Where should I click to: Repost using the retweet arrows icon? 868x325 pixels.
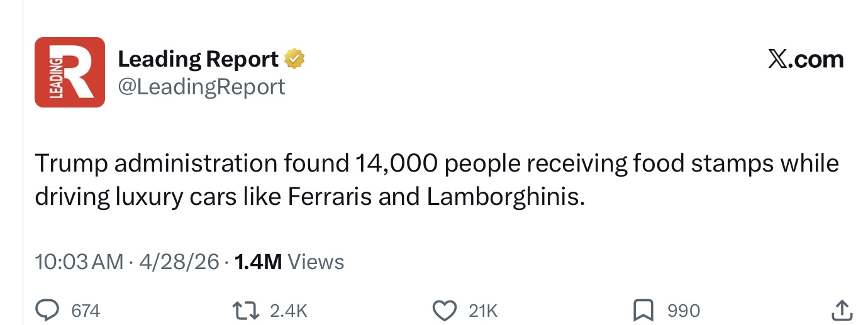247,310
